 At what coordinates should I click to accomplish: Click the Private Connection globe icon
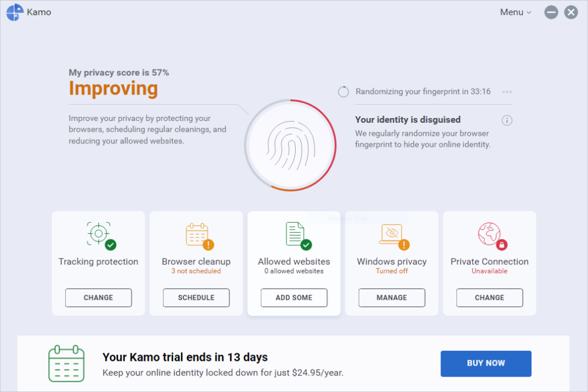pos(489,233)
